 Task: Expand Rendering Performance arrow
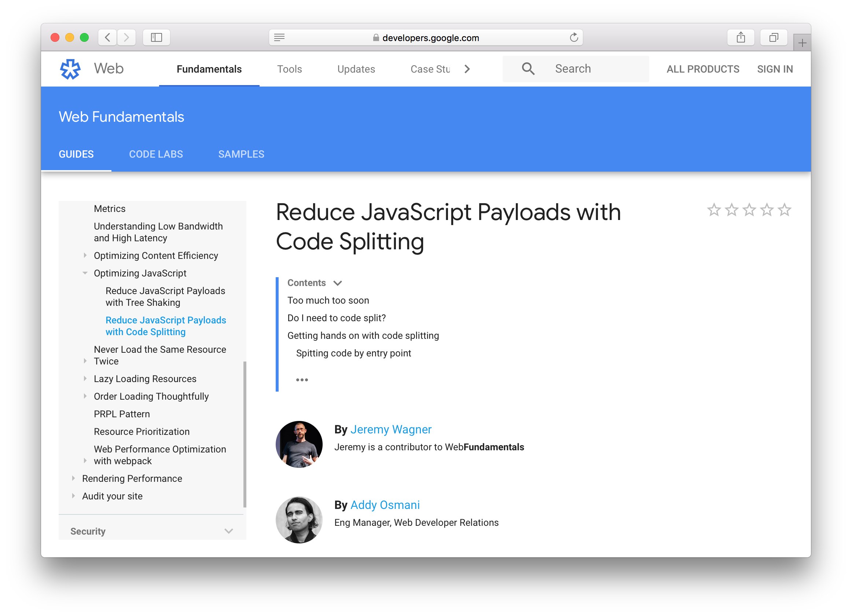click(73, 478)
